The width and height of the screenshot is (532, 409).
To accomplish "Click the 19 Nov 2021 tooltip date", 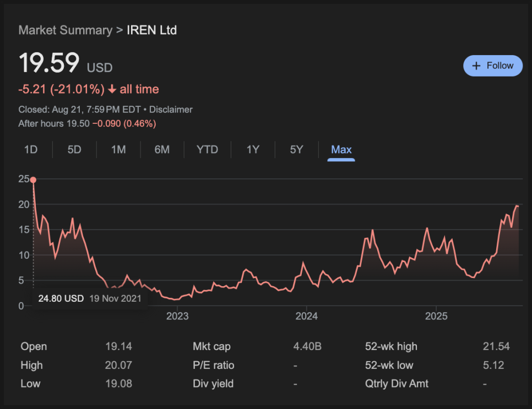I will tap(115, 298).
